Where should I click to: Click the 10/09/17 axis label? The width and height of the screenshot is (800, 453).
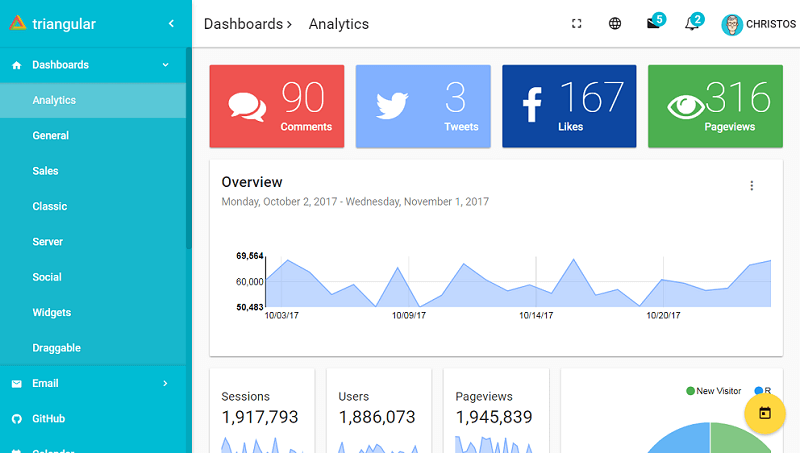coord(409,315)
